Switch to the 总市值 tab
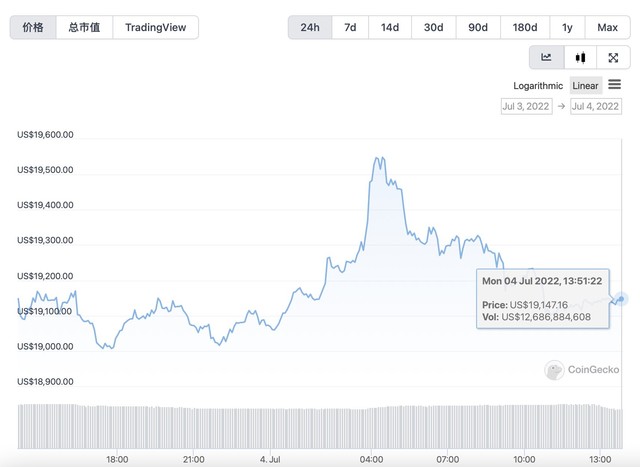 (84, 27)
